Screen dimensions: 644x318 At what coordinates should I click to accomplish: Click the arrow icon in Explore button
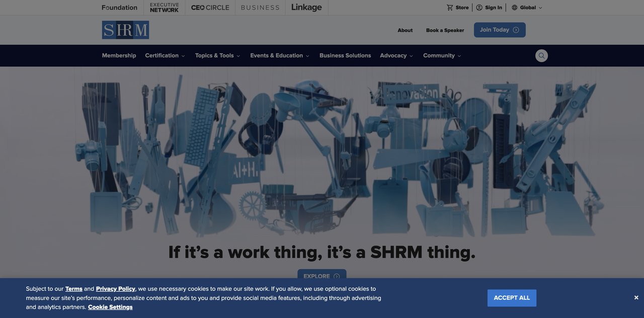(x=337, y=277)
